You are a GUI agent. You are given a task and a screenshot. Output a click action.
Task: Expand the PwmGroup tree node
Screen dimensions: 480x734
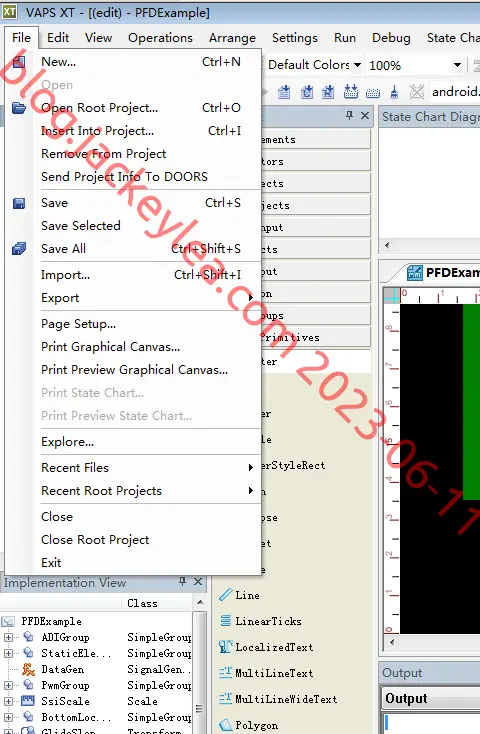8,685
